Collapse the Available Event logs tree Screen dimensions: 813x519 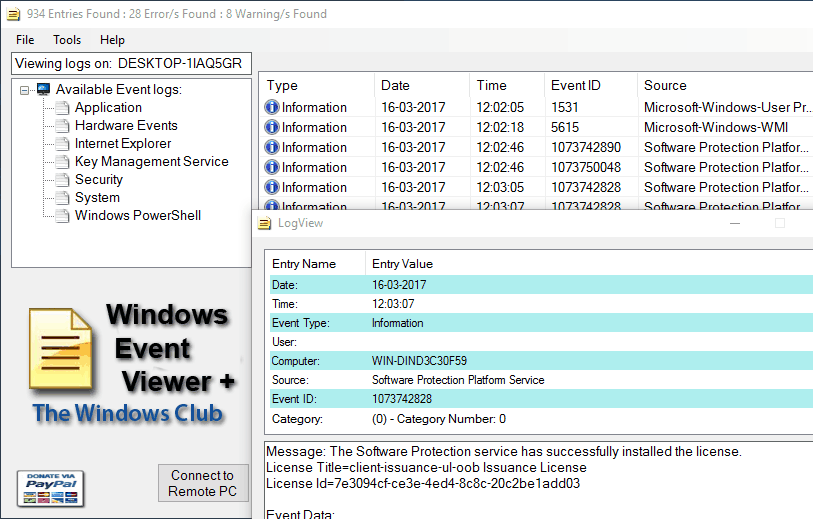coord(24,90)
